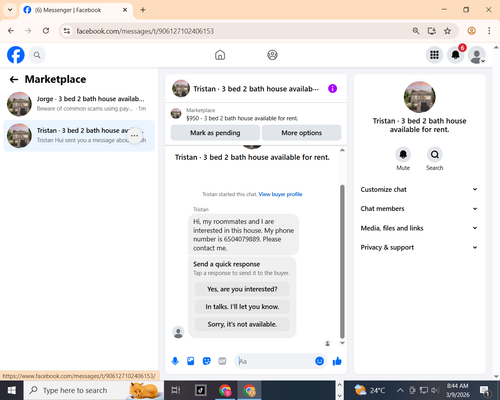
Task: Open Jorge's house rental conversation
Action: [x=79, y=104]
